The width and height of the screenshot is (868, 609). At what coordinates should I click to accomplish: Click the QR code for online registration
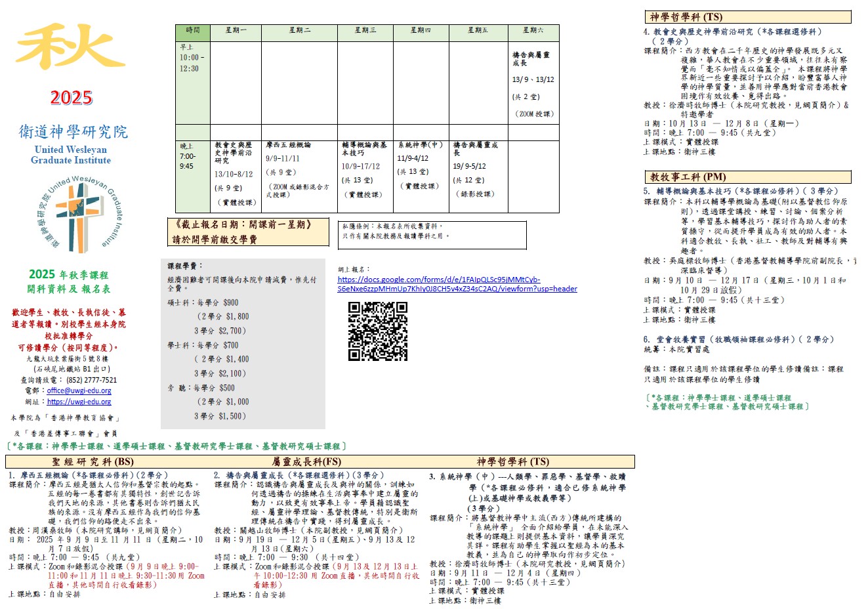pyautogui.click(x=378, y=331)
